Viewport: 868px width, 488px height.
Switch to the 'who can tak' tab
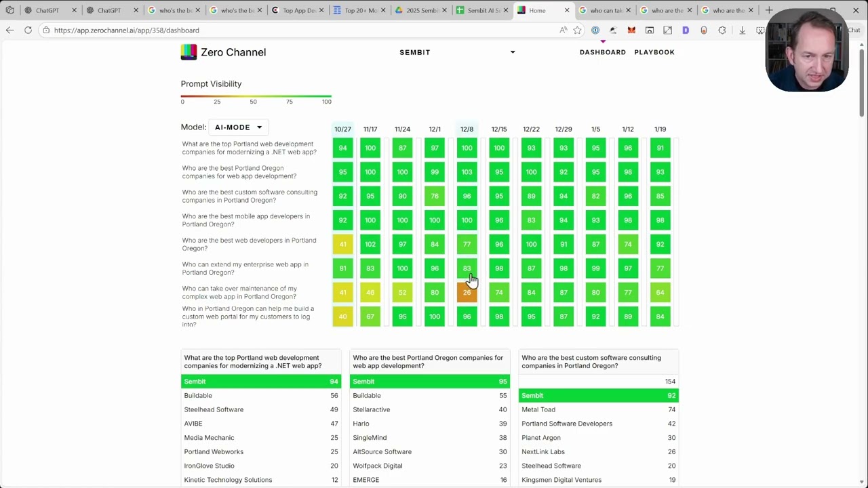(606, 10)
